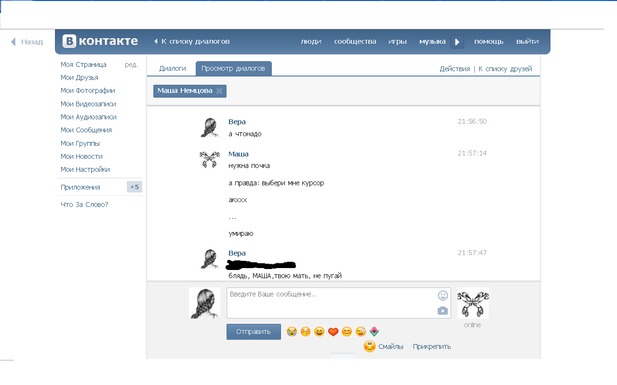Select the Просмотр диалогов tab

click(233, 68)
